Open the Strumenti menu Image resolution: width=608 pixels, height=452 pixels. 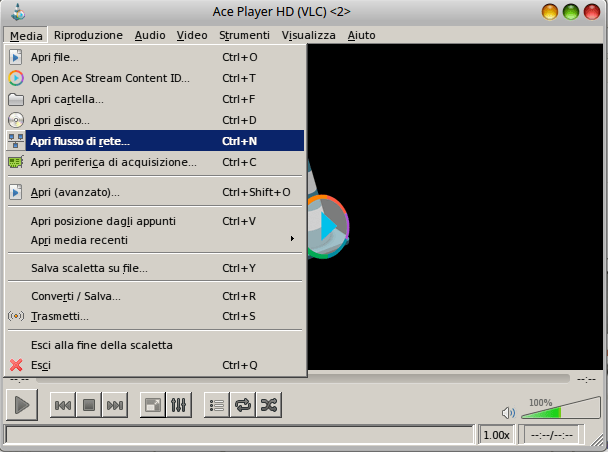pyautogui.click(x=244, y=35)
